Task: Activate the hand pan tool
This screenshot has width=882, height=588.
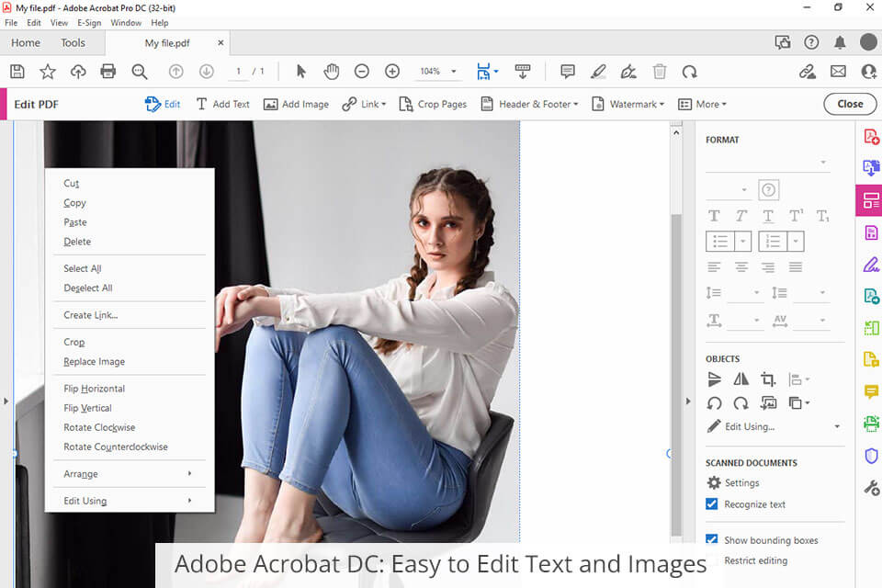Action: pos(332,72)
